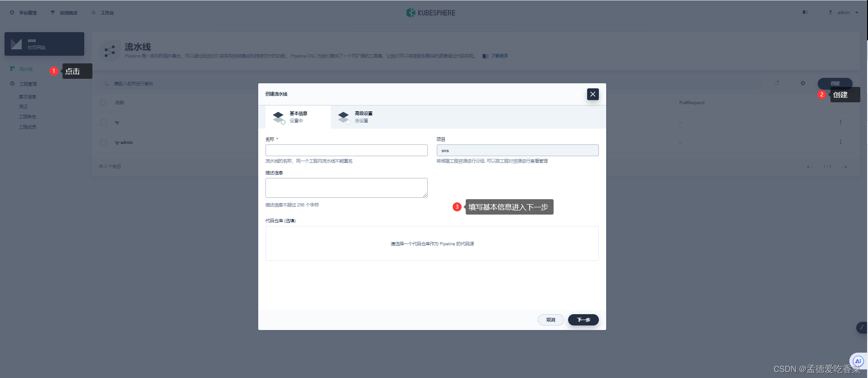
Task: Click the pipeline share icon in page header
Action: tap(109, 51)
